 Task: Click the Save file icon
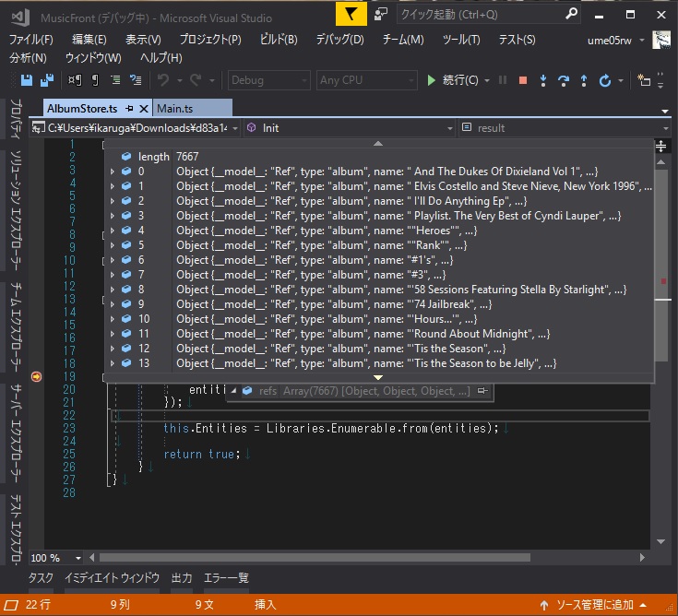point(27,80)
